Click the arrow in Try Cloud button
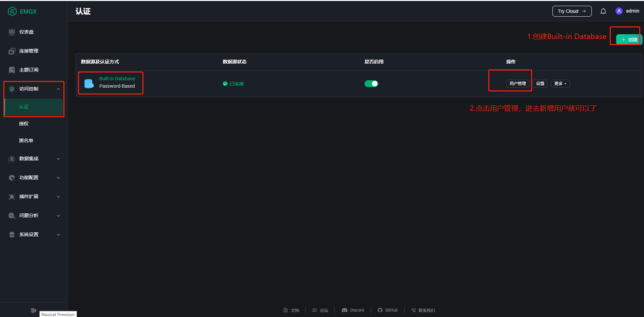 coord(584,11)
